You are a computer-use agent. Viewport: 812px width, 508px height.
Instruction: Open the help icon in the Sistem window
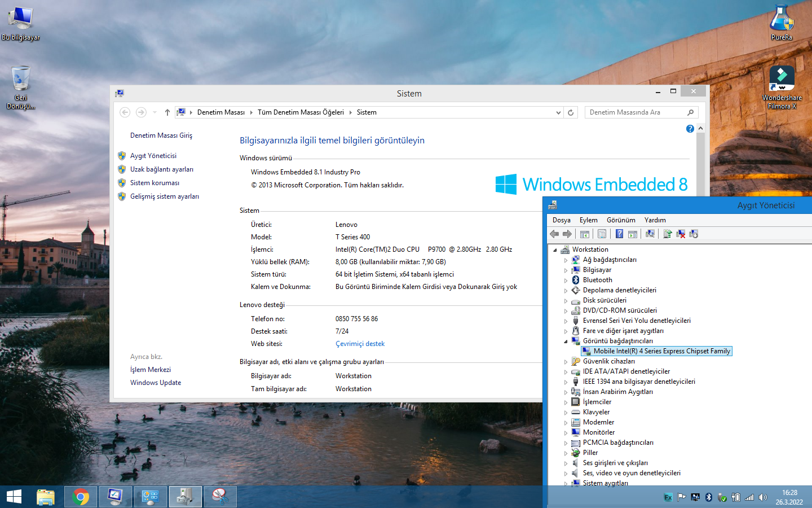coord(690,129)
